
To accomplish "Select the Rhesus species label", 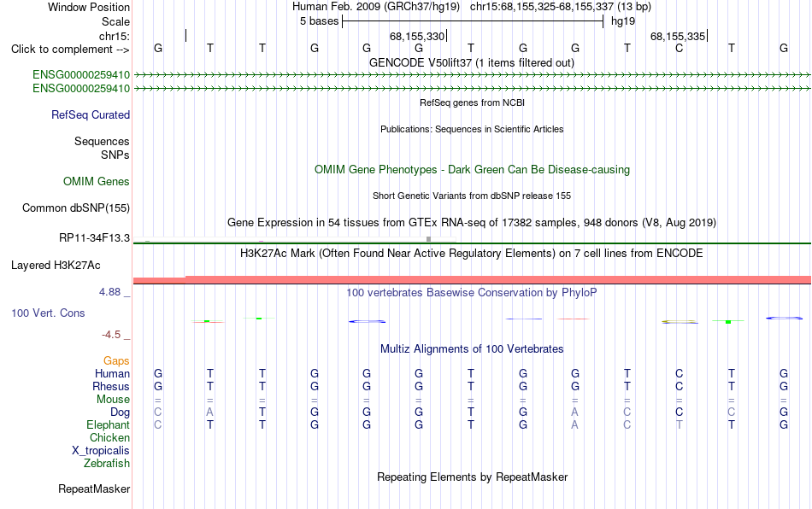I will tap(111, 386).
